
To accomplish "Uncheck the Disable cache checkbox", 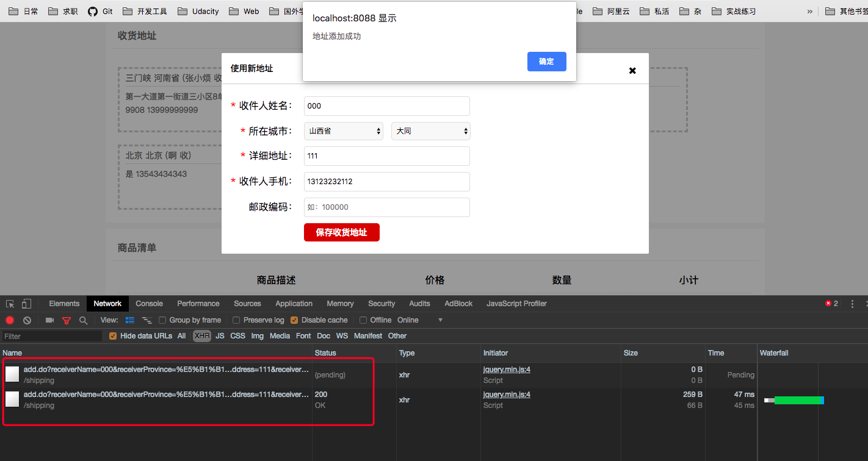I will (294, 320).
